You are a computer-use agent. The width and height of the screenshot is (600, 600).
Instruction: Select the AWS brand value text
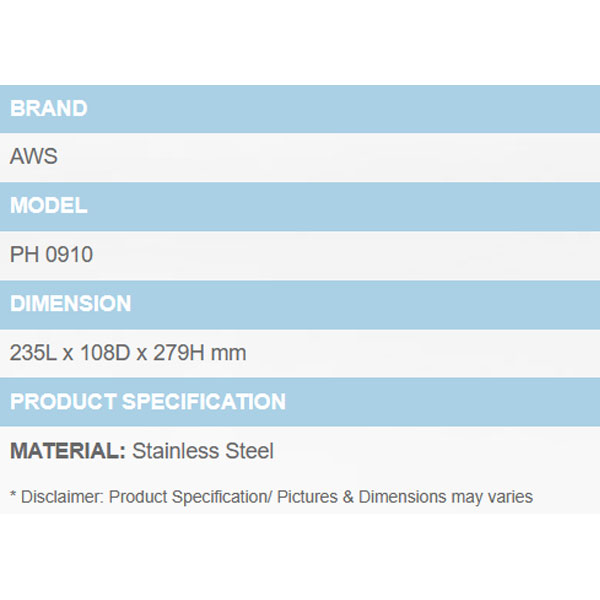point(34,157)
